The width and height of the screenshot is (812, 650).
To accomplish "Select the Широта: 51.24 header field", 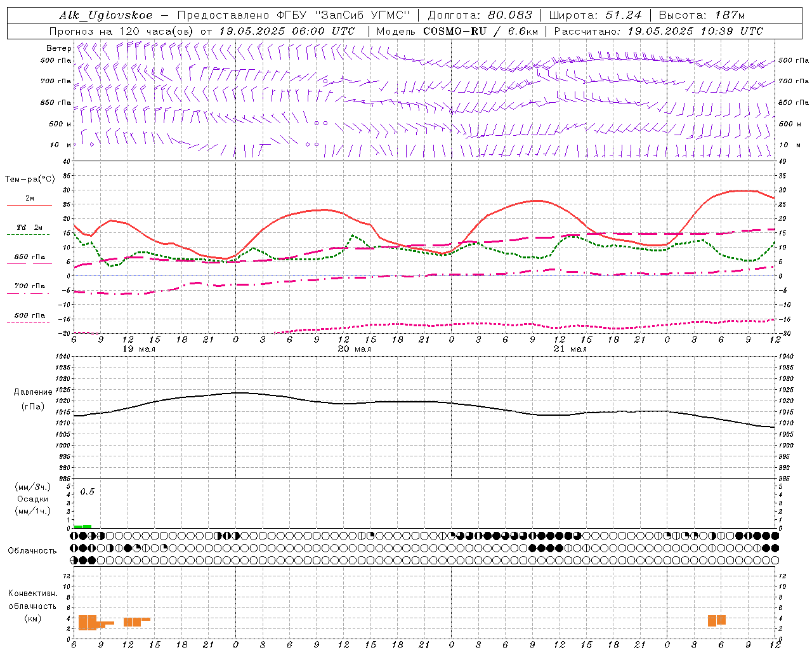I will (x=595, y=15).
